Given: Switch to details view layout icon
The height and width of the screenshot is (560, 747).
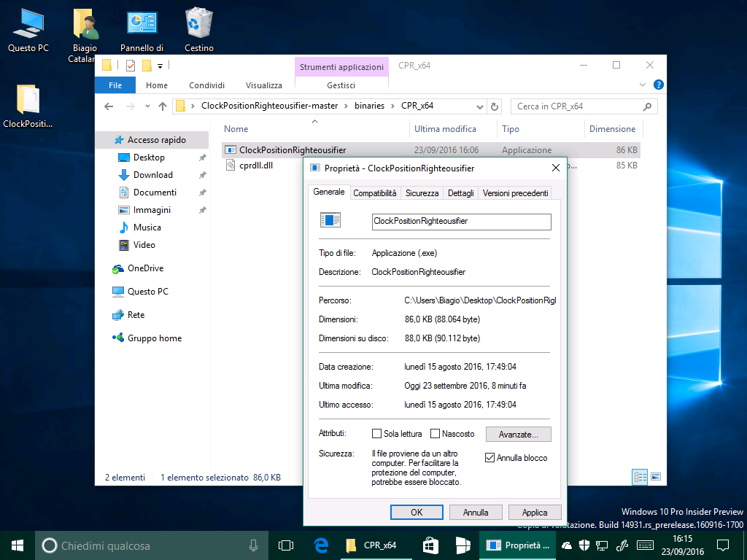Looking at the screenshot, I should pyautogui.click(x=639, y=477).
